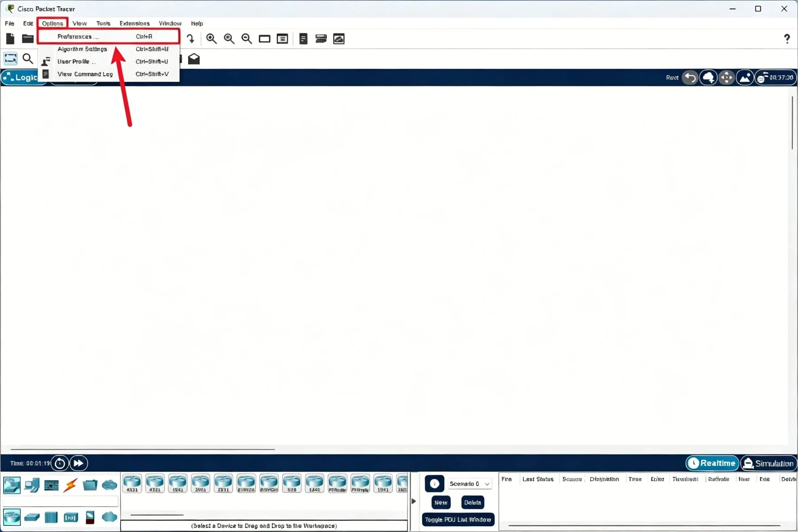Click the Delete scenario button
Viewport: 798px width, 532px height.
(473, 502)
